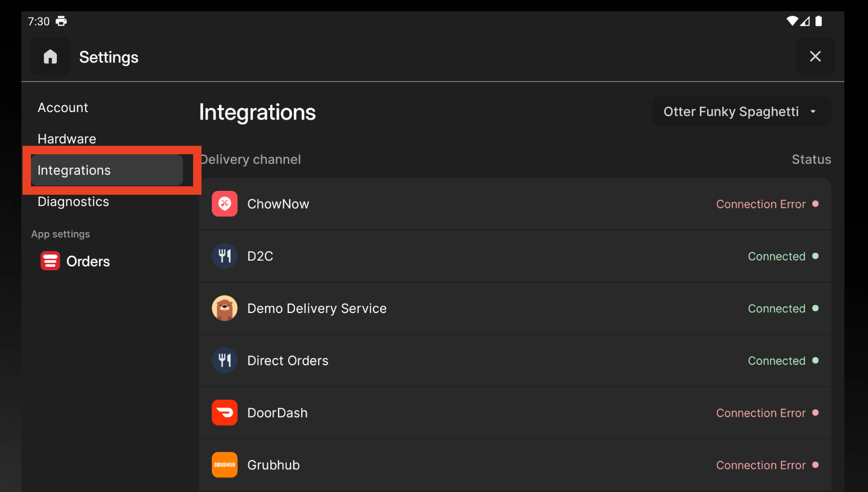Close the Settings screen
The image size is (868, 492).
coord(815,56)
